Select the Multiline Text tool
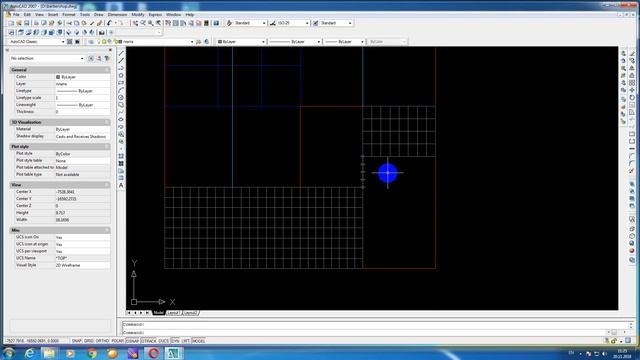This screenshot has width=640, height=360. pos(121,185)
